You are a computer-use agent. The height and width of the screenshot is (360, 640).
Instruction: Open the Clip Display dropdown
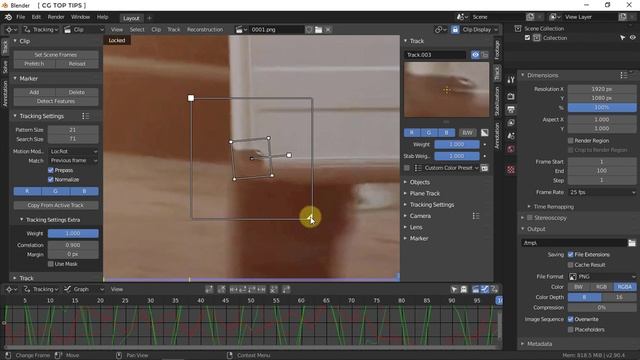(x=480, y=29)
